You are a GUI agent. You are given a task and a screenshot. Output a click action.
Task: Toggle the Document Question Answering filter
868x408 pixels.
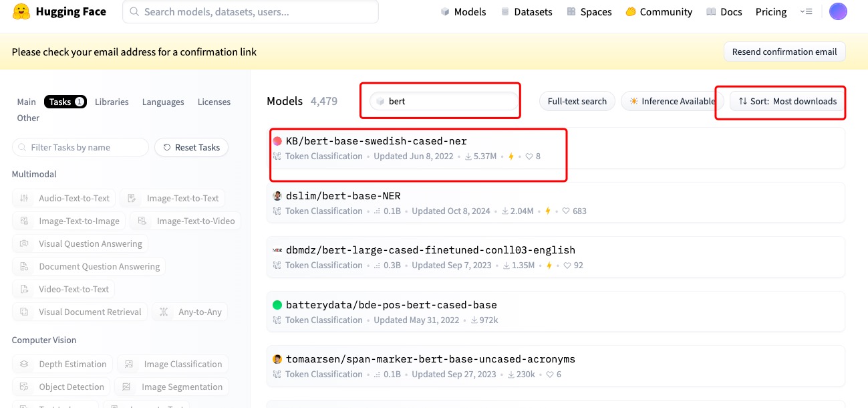pos(90,267)
